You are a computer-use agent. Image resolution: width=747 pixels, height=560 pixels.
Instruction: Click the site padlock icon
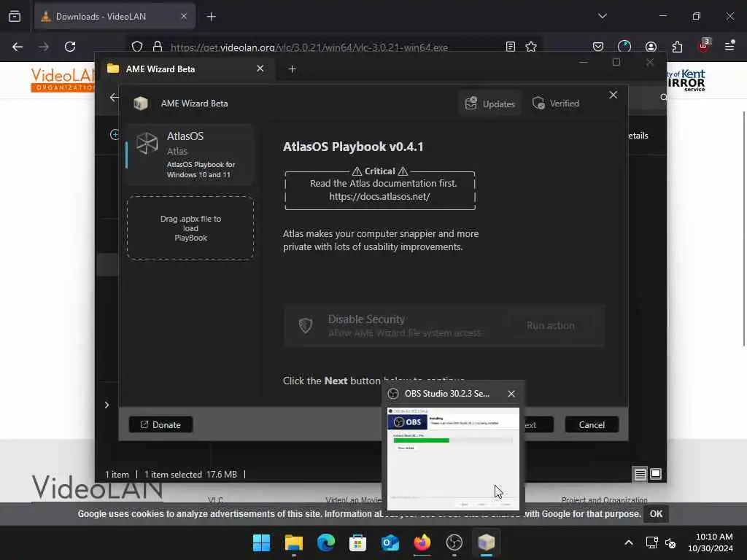(x=158, y=47)
